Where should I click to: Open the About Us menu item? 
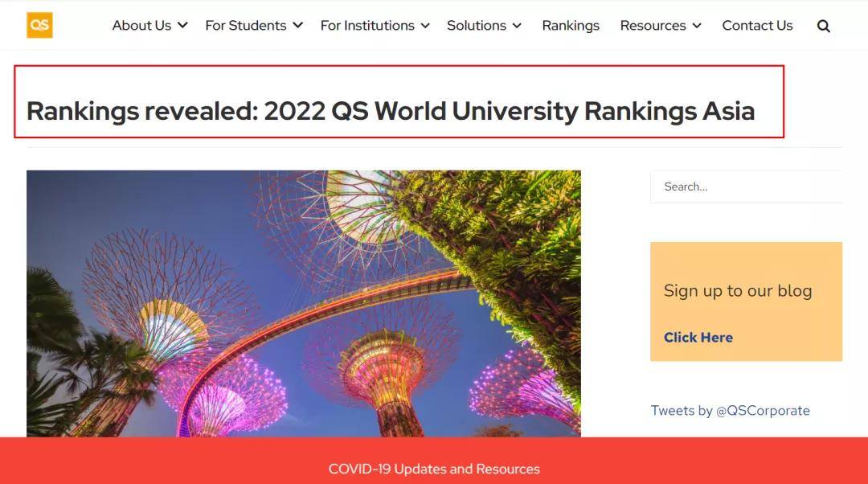141,26
